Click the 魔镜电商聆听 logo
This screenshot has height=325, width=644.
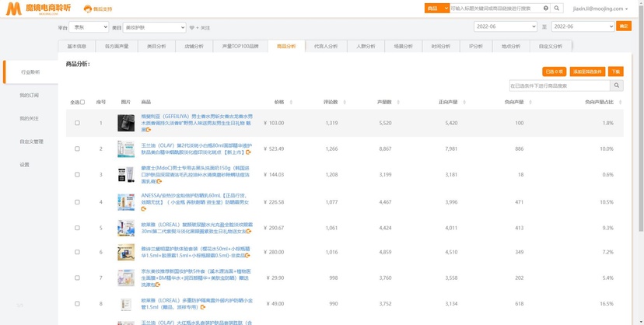(38, 9)
